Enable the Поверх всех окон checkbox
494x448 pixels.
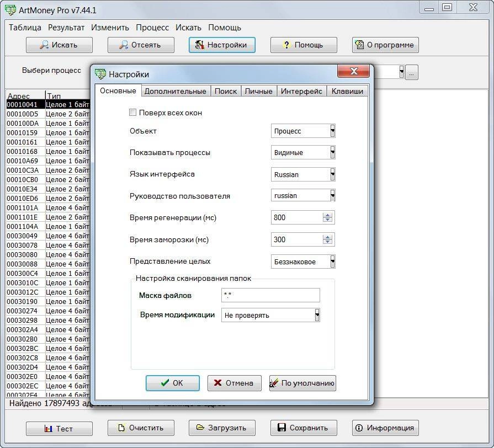(x=132, y=113)
